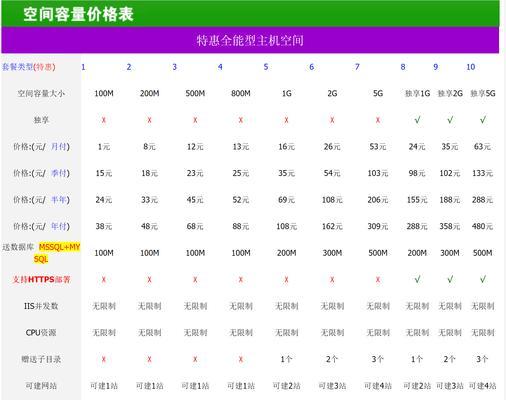This screenshot has height=400, width=506.
Task: Select package number 1 header
Action: tap(83, 67)
